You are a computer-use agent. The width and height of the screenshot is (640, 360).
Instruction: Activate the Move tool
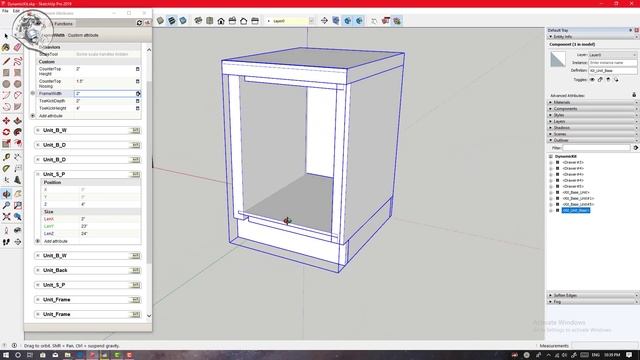click(x=6, y=121)
